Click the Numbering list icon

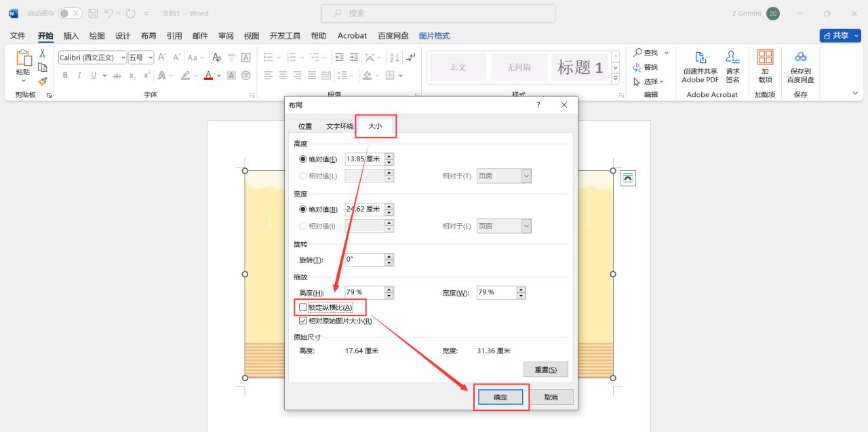pyautogui.click(x=292, y=58)
